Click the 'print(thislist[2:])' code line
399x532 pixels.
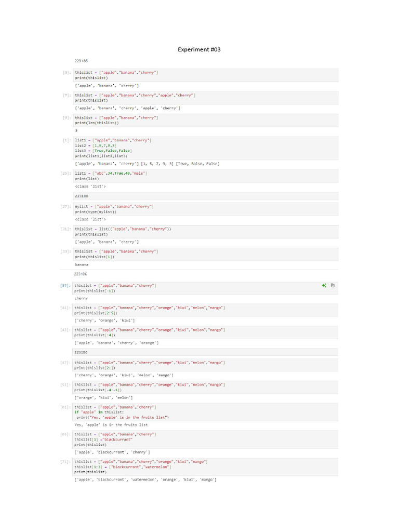[95, 368]
